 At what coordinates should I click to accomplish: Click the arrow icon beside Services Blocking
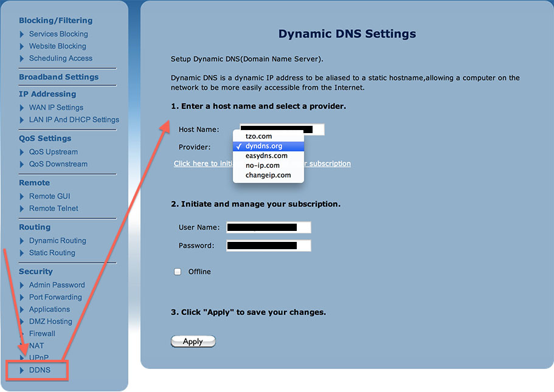(22, 34)
